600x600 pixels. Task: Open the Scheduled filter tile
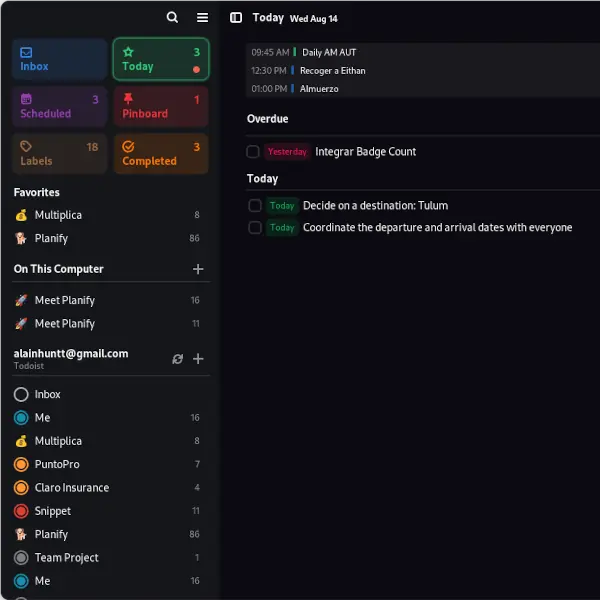click(x=60, y=107)
